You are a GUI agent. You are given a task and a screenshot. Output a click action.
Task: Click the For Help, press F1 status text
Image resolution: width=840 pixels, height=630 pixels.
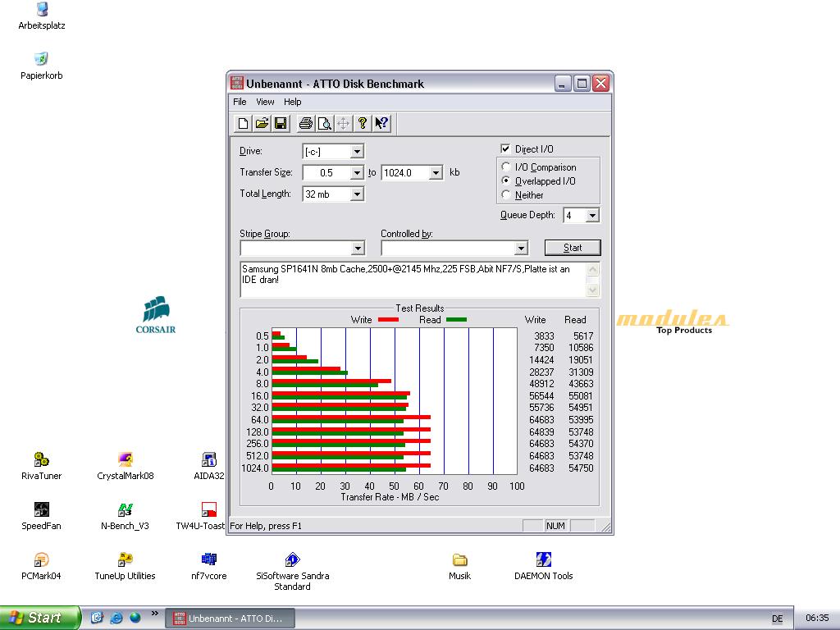click(266, 526)
